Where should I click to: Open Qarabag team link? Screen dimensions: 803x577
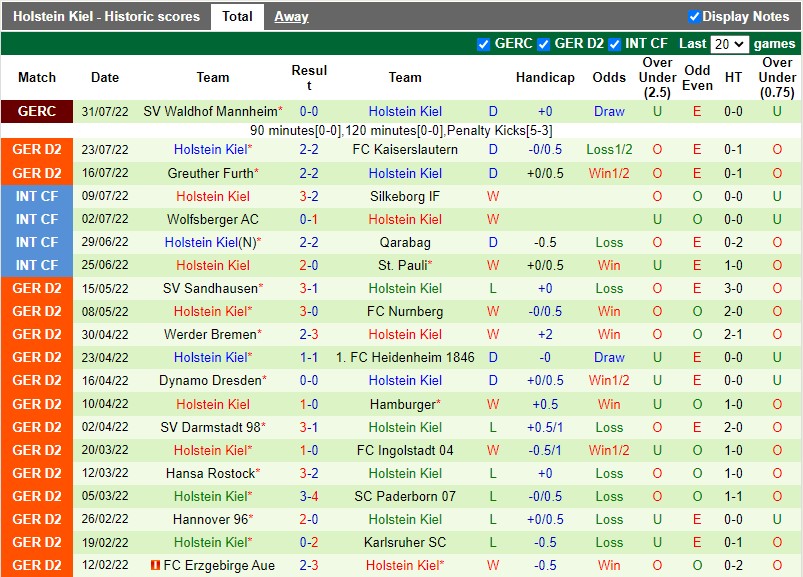point(405,242)
